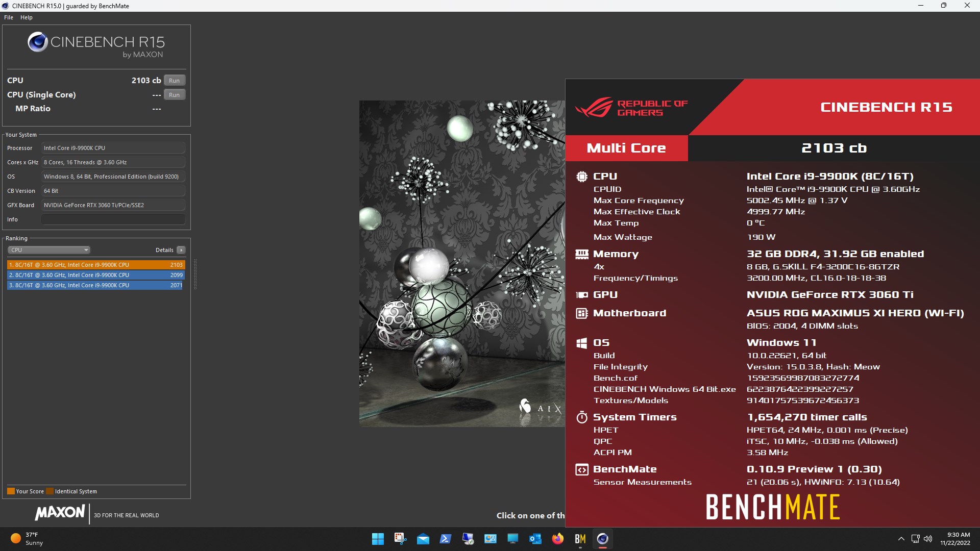Click the ROG Republic of Gamers logo
980x551 pixels.
click(631, 107)
